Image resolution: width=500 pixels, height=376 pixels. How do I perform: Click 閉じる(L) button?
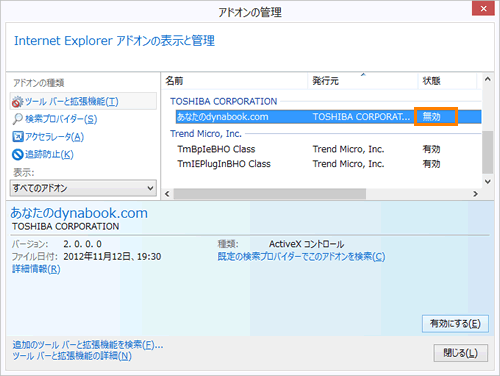pyautogui.click(x=461, y=353)
